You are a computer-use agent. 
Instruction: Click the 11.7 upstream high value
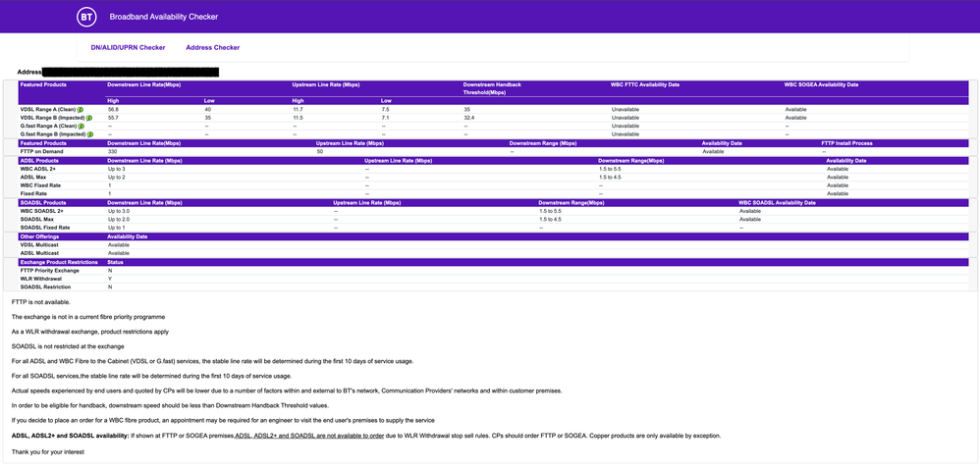pos(297,109)
